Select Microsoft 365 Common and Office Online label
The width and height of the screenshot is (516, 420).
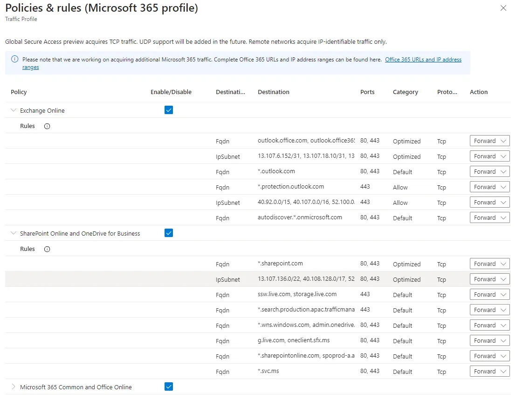[76, 387]
